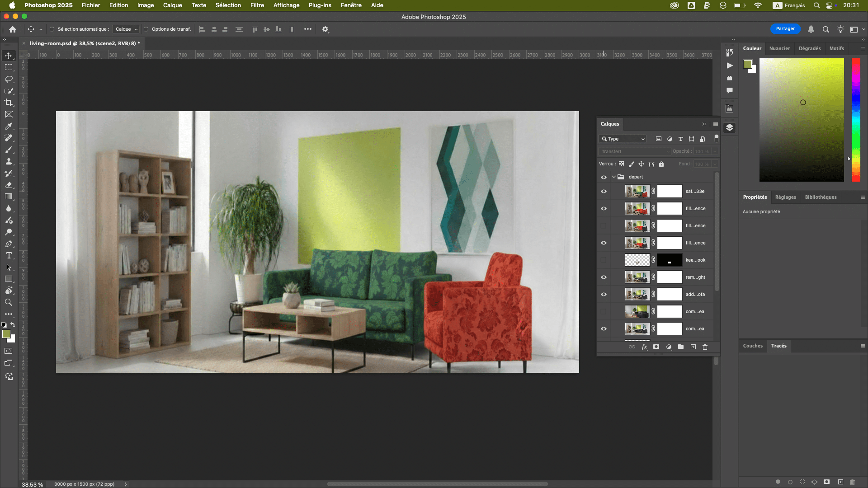Open the Calque auto-select dropdown
The width and height of the screenshot is (868, 488).
coord(126,29)
